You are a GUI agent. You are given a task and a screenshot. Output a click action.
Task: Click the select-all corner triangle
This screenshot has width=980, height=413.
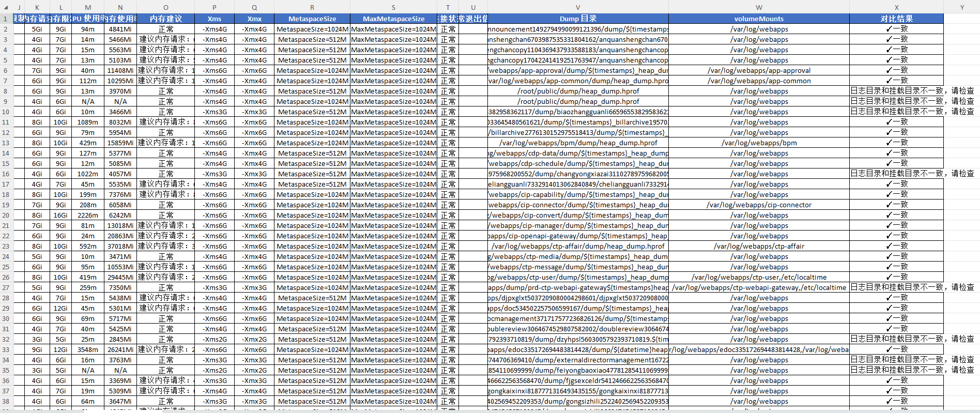pos(6,8)
